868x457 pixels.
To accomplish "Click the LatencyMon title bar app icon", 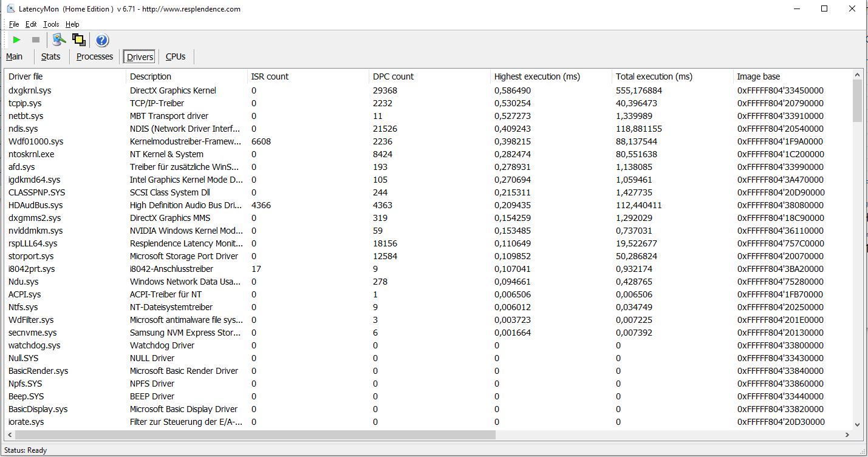I will pyautogui.click(x=11, y=9).
